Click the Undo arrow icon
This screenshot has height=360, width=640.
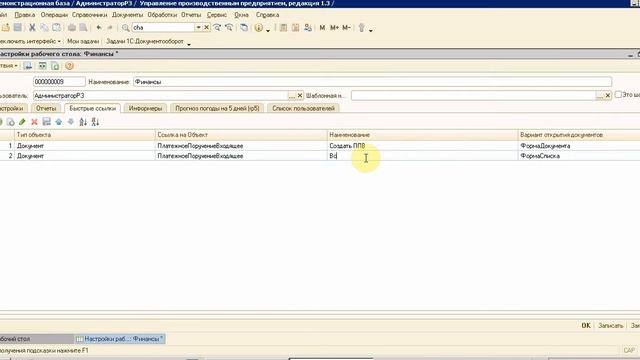[x=98, y=28]
